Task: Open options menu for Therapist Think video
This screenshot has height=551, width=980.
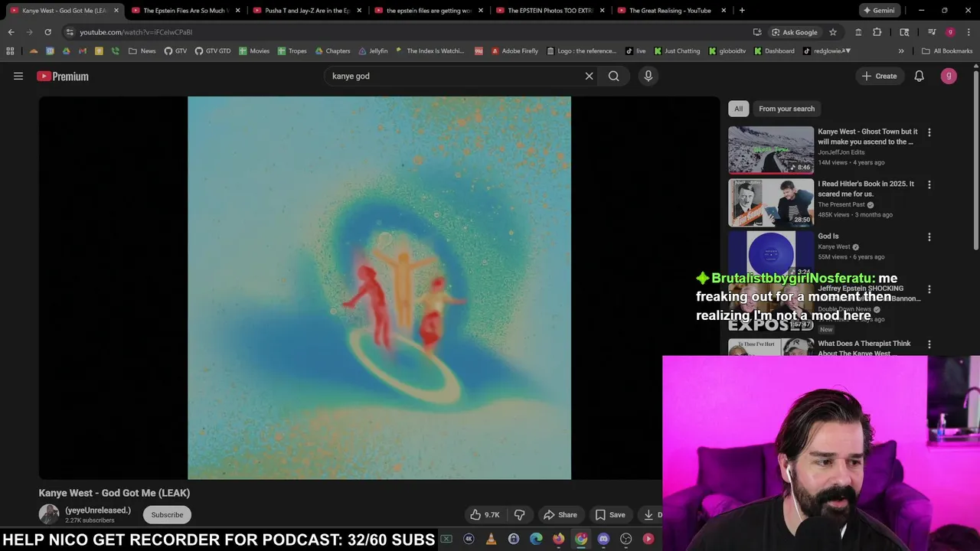Action: click(929, 345)
